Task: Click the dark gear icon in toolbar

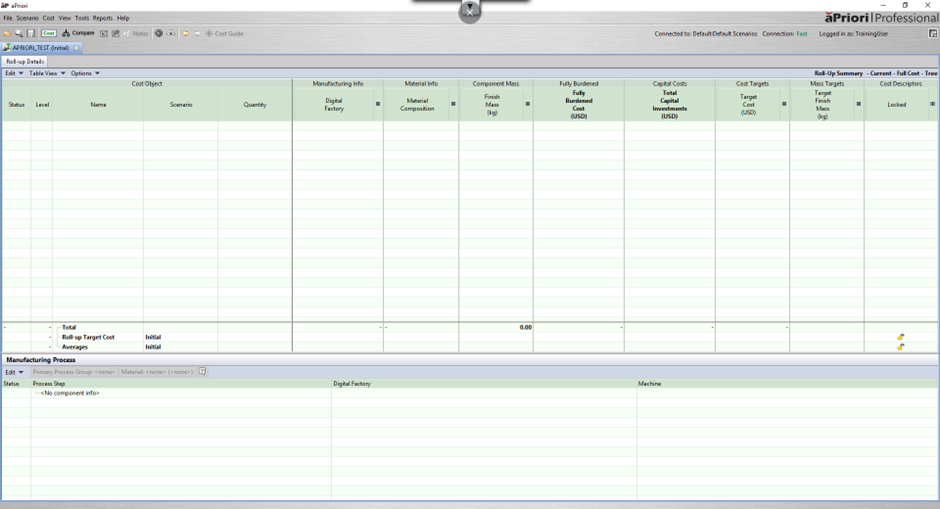Action: click(x=159, y=34)
